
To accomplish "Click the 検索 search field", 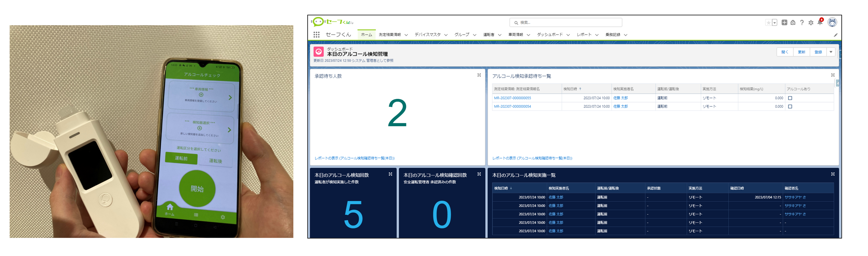I will click(566, 22).
